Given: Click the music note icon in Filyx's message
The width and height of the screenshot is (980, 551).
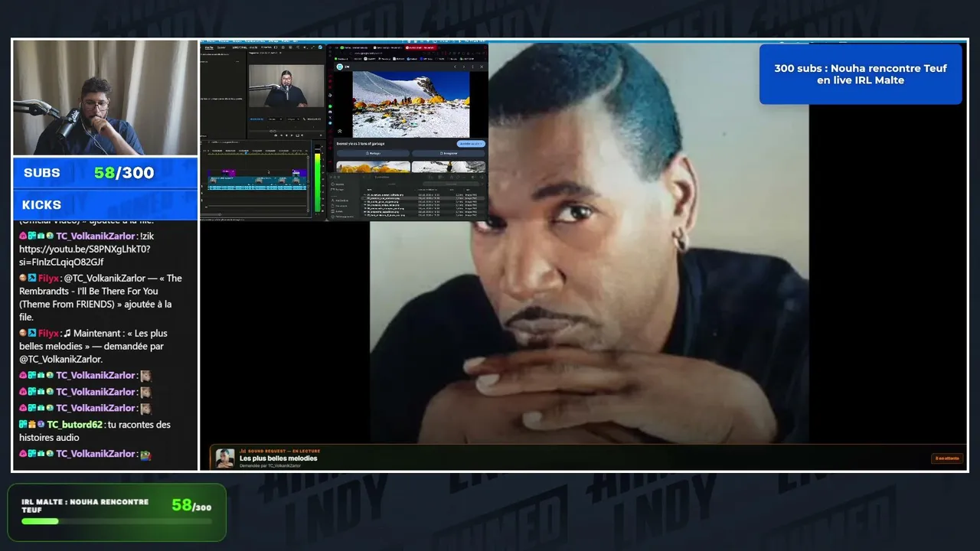Looking at the screenshot, I should [67, 334].
